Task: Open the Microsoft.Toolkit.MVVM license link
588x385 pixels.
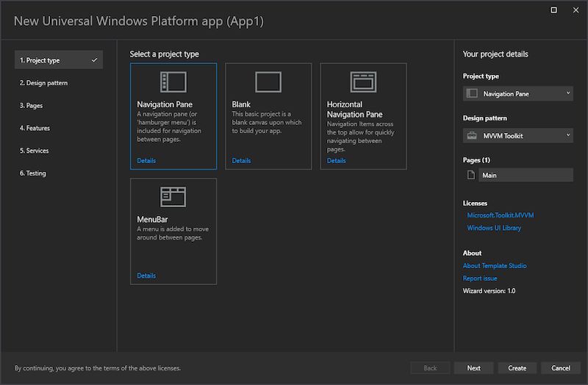Action: 502,215
